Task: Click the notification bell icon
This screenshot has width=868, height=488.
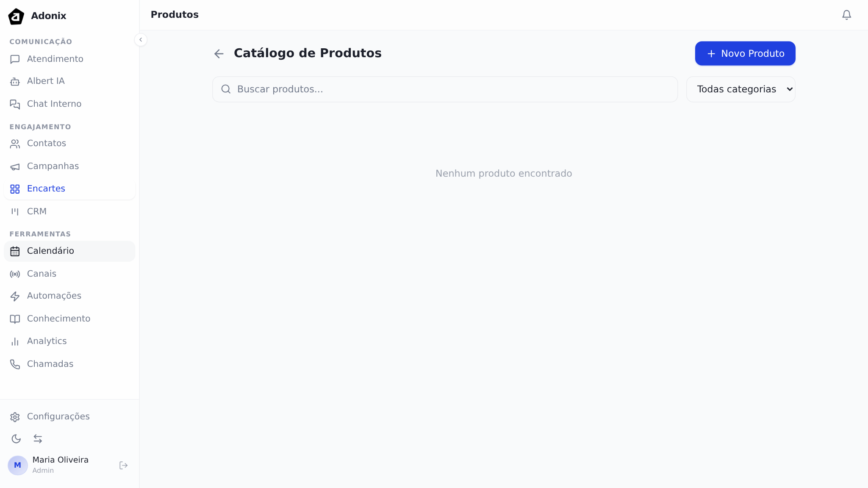Action: point(846,15)
